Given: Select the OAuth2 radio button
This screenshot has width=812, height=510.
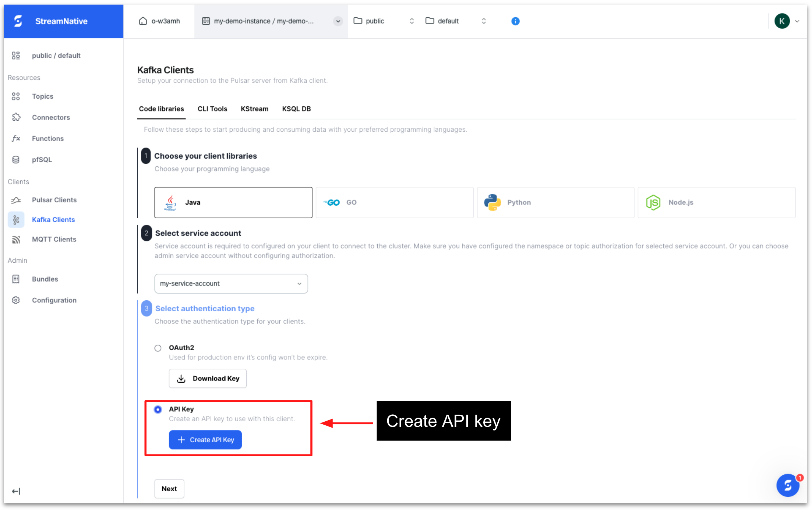Looking at the screenshot, I should pos(158,348).
